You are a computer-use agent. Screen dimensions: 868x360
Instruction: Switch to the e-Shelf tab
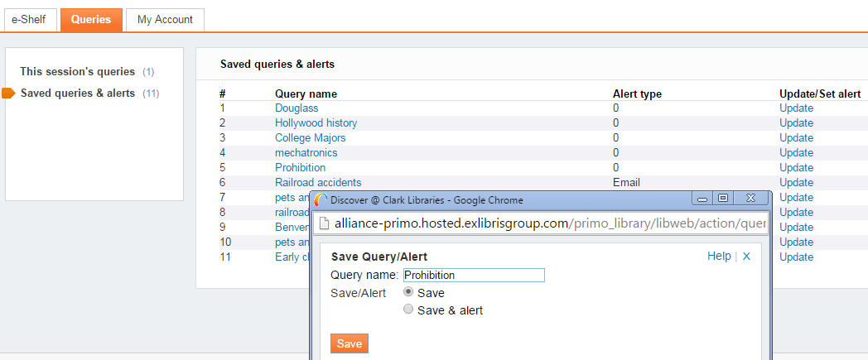pos(28,19)
